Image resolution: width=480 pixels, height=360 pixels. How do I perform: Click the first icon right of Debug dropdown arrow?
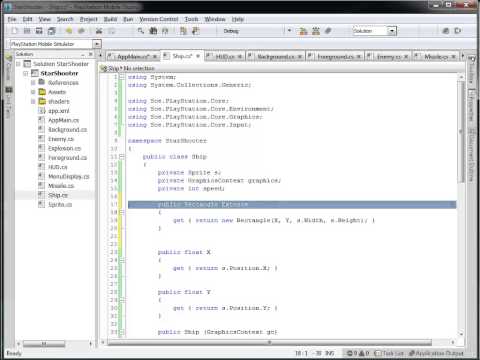(303, 31)
